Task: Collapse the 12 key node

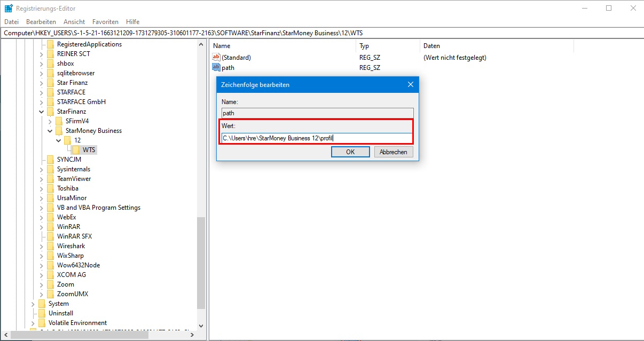Action: (x=59, y=140)
